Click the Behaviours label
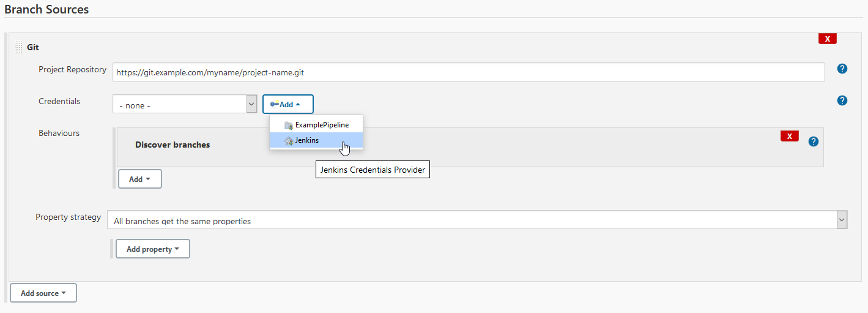 coord(59,133)
